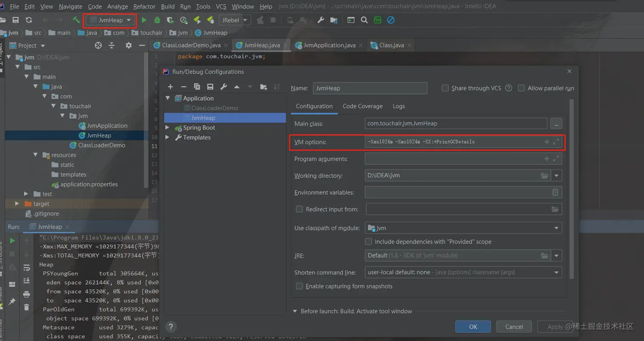Expand the target folder in Project tree
Screen dimensions: 644x341
pyautogui.click(x=17, y=204)
